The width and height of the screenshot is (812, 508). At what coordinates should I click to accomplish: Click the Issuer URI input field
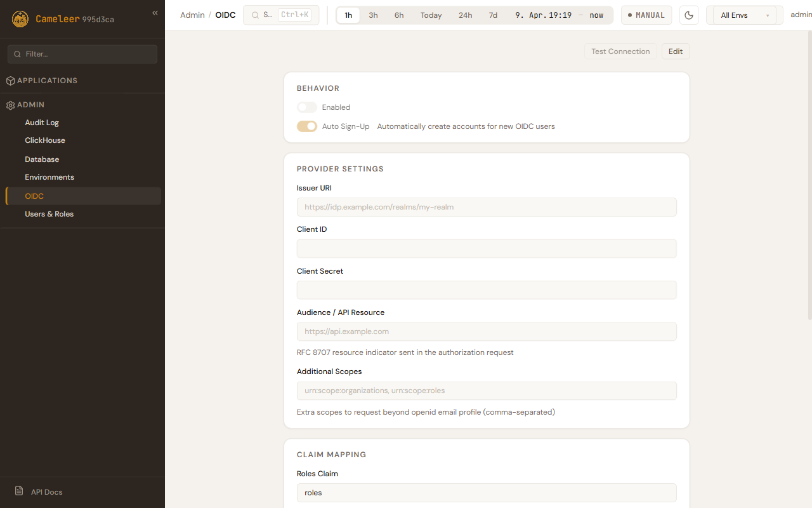pos(486,207)
